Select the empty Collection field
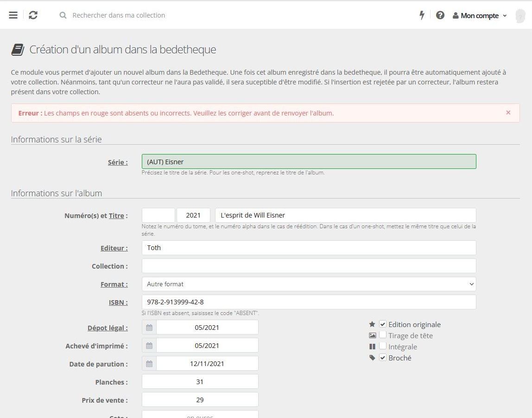The image size is (532, 418). (309, 266)
